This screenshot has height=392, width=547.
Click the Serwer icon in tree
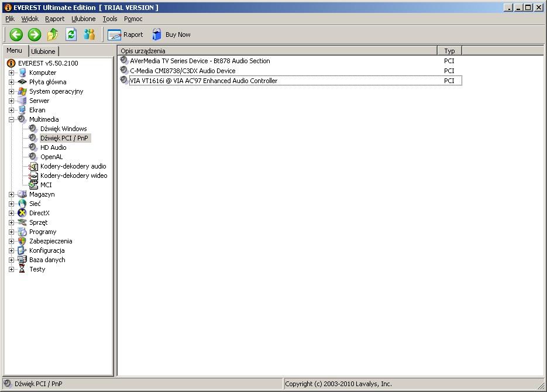click(x=22, y=101)
